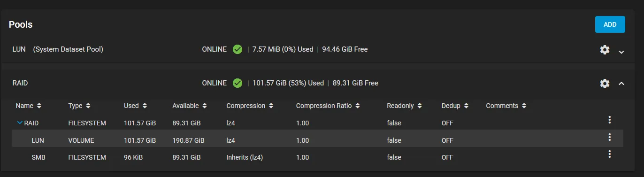Sort by Used column header
Viewport: 644px width, 177px height.
135,106
